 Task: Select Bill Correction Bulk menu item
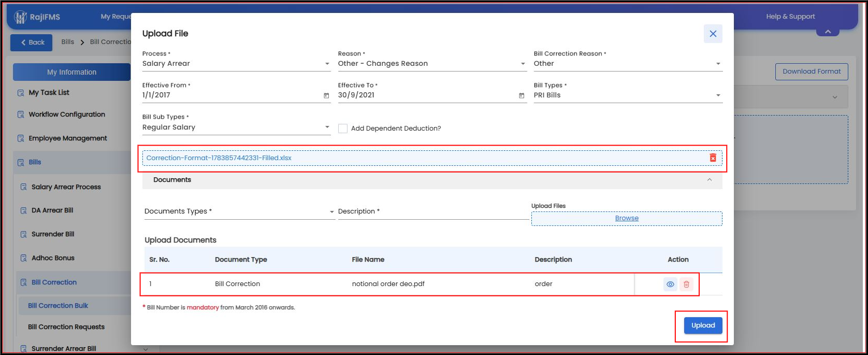(x=58, y=306)
